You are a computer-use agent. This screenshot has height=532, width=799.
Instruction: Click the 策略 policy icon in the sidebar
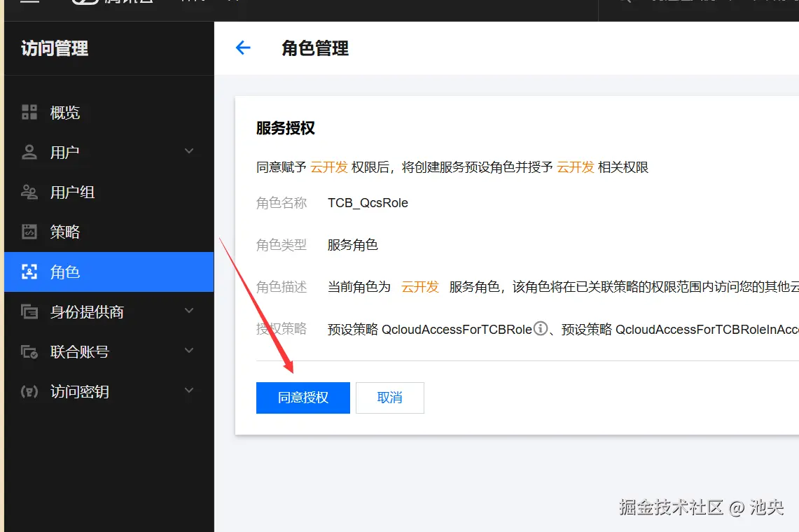point(29,232)
